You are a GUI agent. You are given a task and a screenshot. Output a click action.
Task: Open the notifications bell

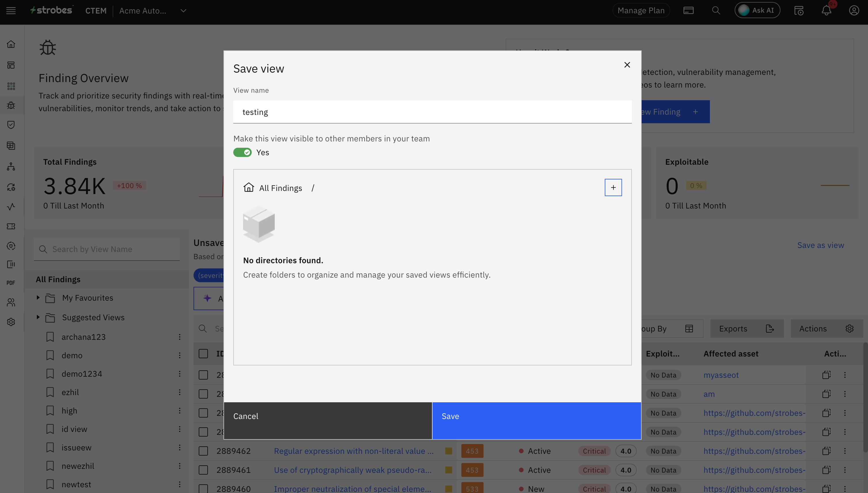[826, 10]
